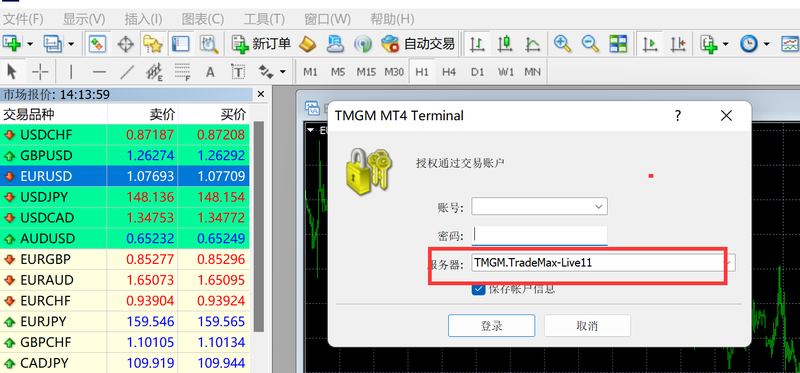The image size is (800, 373).
Task: Switch to line chart icon
Action: [x=533, y=44]
